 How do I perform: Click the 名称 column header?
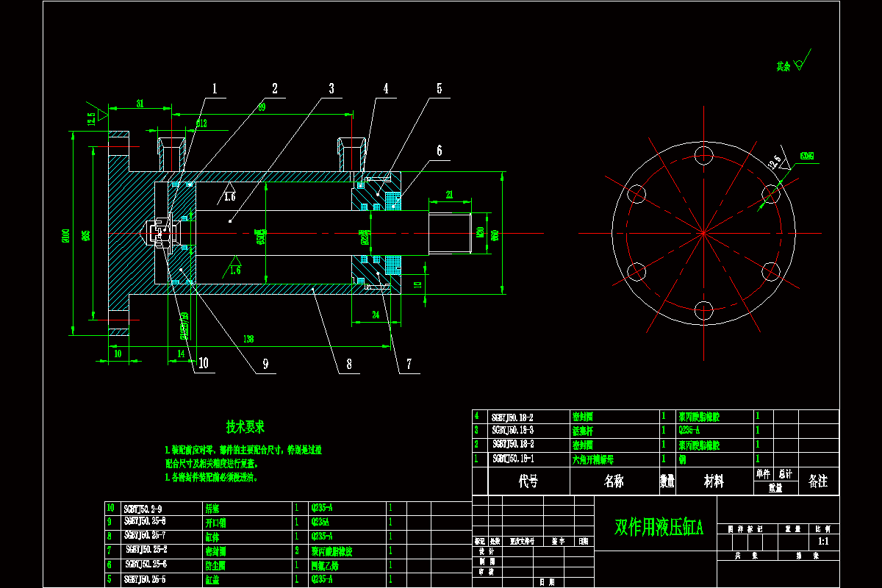(x=614, y=481)
